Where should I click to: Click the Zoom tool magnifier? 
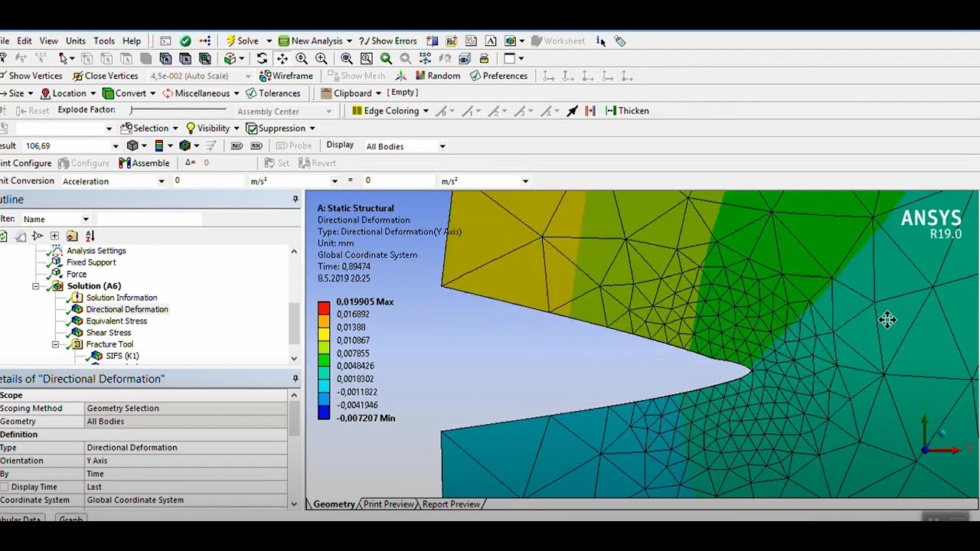(302, 58)
